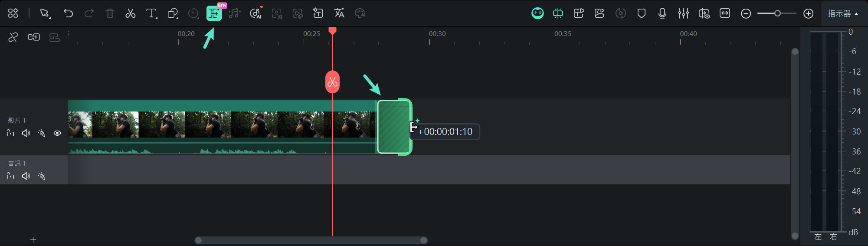Open the audio mixer icon
This screenshot has width=868, height=246.
click(683, 13)
